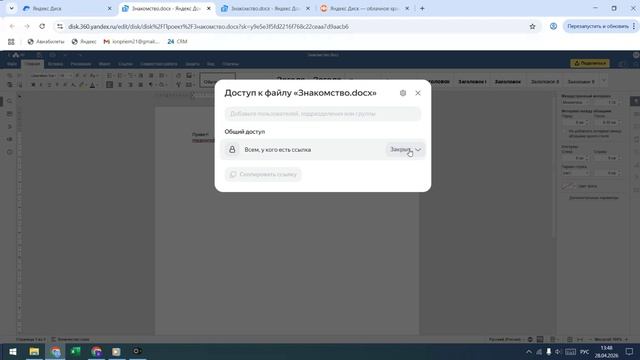This screenshot has width=640, height=360.
Task: Toggle "Не добавлять интервал" paragraph checkbox
Action: pos(565,131)
